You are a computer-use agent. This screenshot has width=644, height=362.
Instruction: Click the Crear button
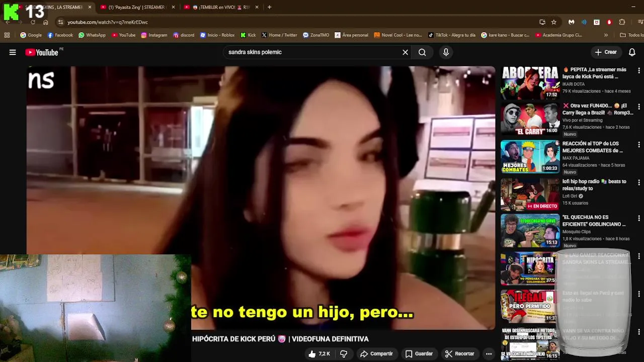(605, 52)
